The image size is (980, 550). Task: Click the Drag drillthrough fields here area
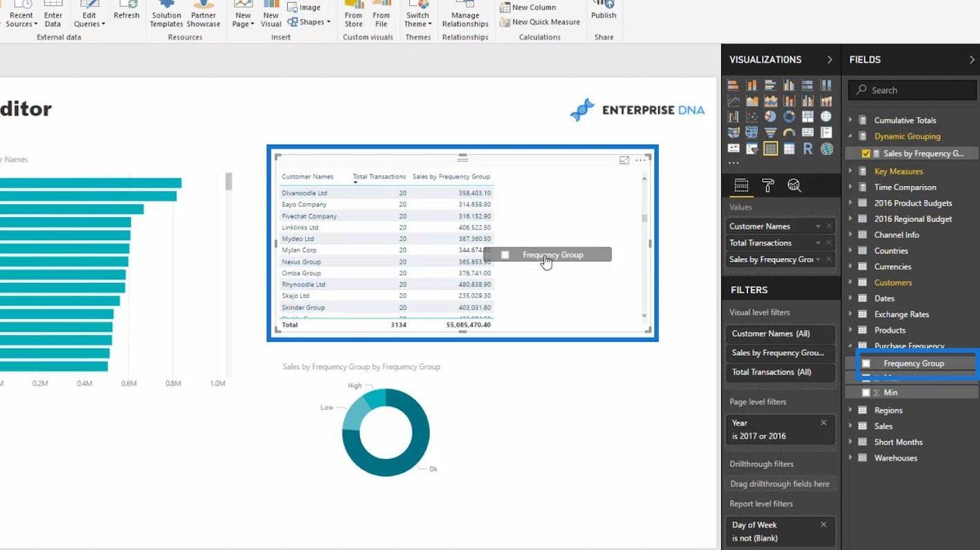click(780, 484)
